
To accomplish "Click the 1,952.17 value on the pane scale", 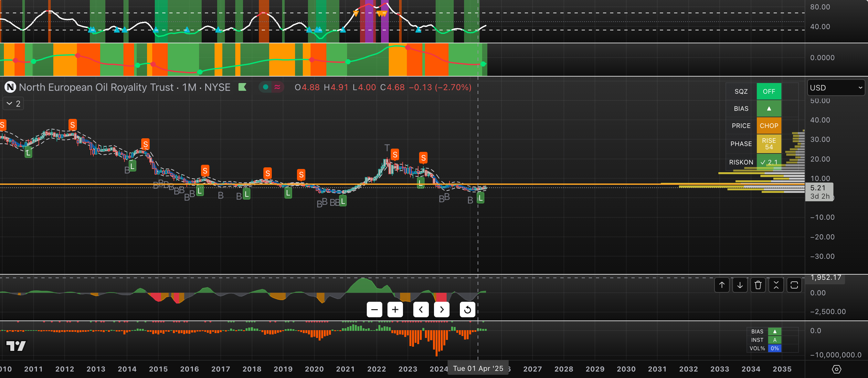I will [x=826, y=278].
